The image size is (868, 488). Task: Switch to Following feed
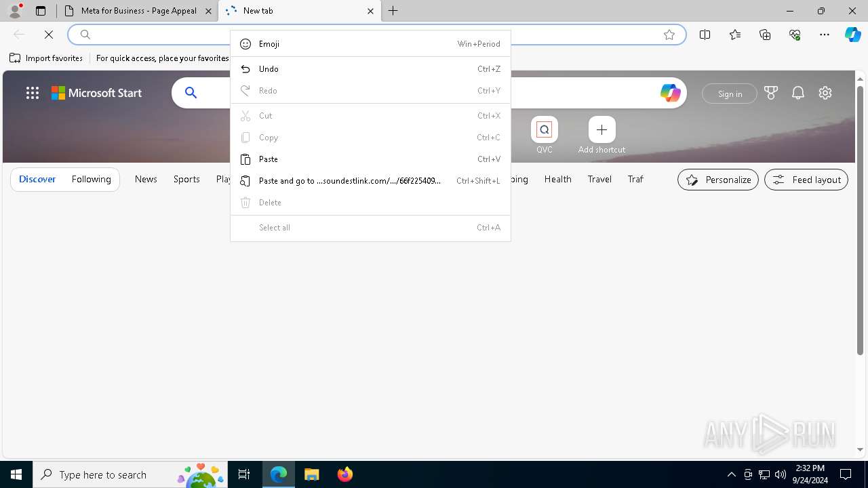(x=91, y=180)
